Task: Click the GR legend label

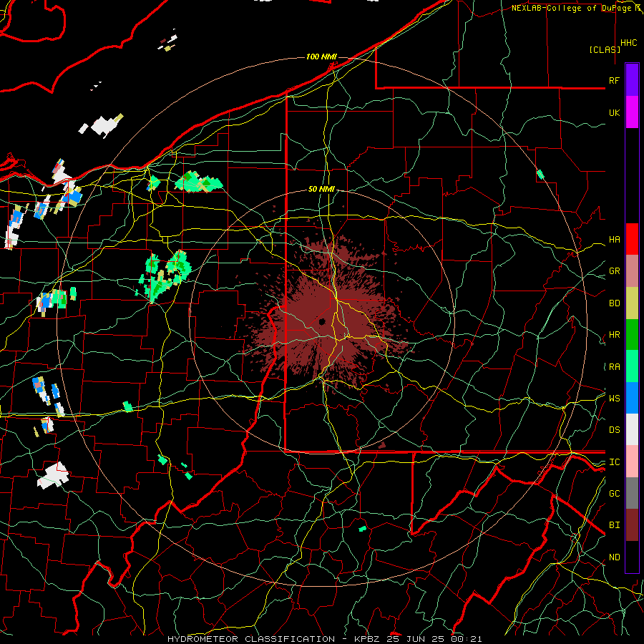Action: [614, 271]
